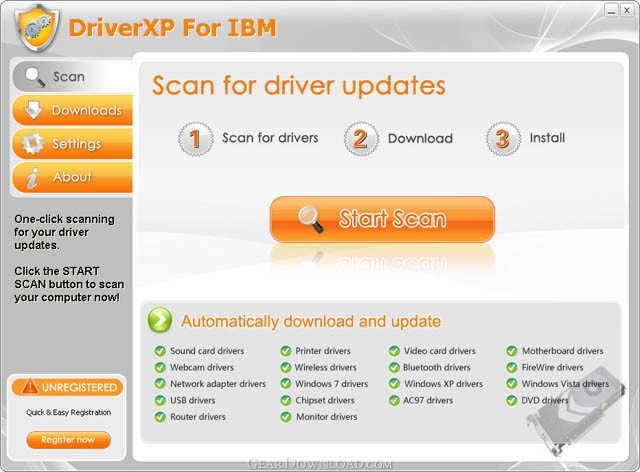The height and width of the screenshot is (472, 640).
Task: Click green check next to Video card drivers
Action: [394, 351]
